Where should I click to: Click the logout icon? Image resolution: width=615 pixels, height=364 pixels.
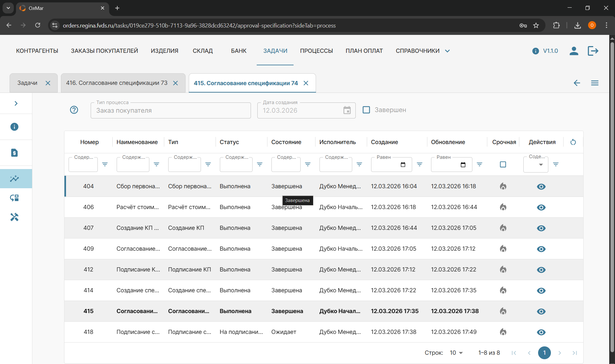593,51
